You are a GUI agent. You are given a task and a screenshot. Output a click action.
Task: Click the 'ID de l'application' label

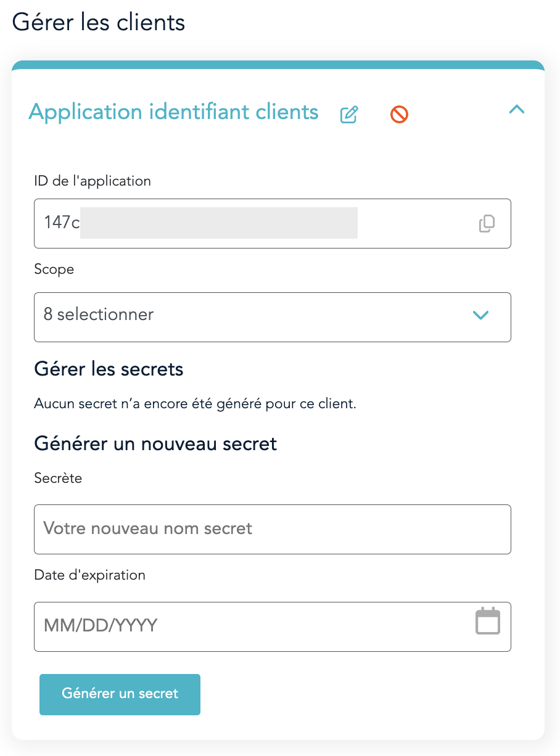tap(93, 181)
